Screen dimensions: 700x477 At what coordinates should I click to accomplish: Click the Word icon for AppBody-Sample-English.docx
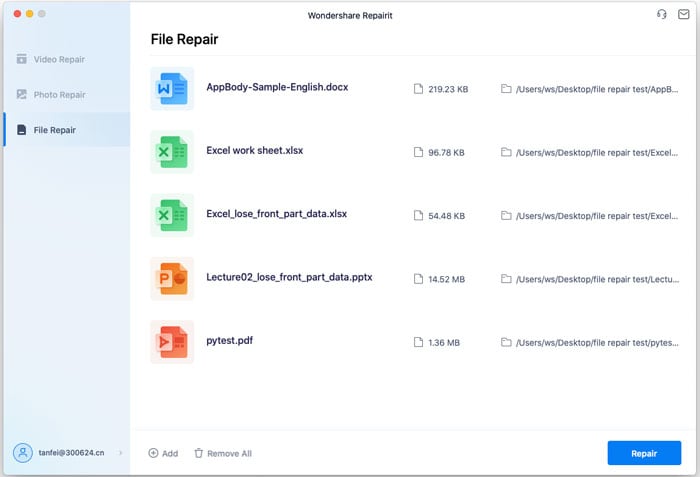click(172, 88)
